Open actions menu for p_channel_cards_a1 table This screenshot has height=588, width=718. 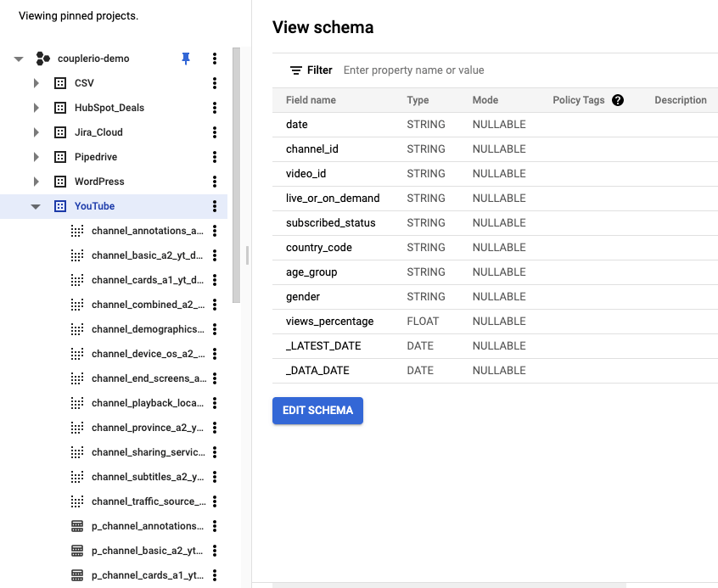pyautogui.click(x=215, y=575)
